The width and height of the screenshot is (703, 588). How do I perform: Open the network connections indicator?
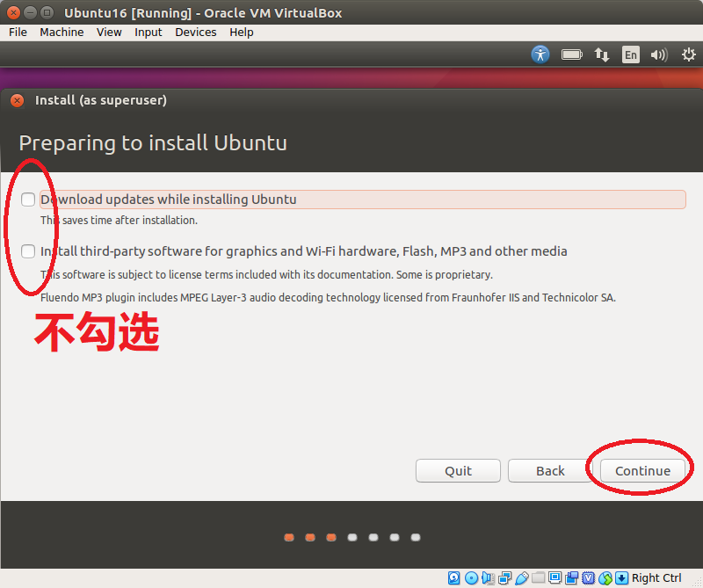[602, 54]
